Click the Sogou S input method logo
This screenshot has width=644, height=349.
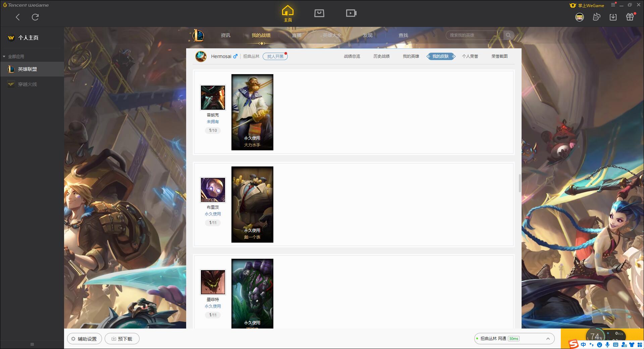pyautogui.click(x=573, y=344)
